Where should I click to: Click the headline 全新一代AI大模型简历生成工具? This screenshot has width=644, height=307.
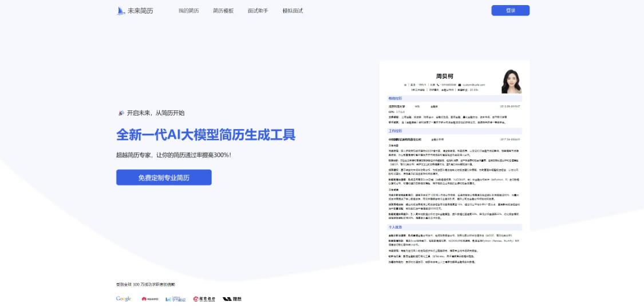[206, 134]
